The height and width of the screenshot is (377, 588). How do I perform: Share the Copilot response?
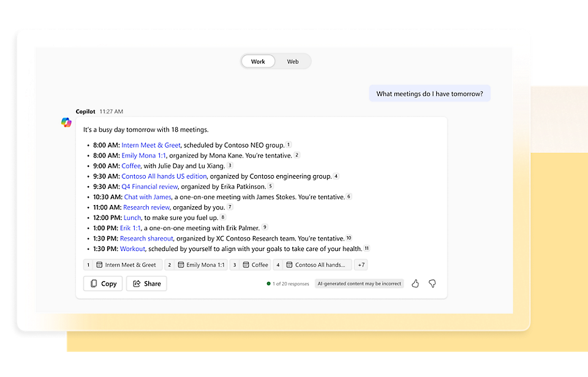click(146, 284)
